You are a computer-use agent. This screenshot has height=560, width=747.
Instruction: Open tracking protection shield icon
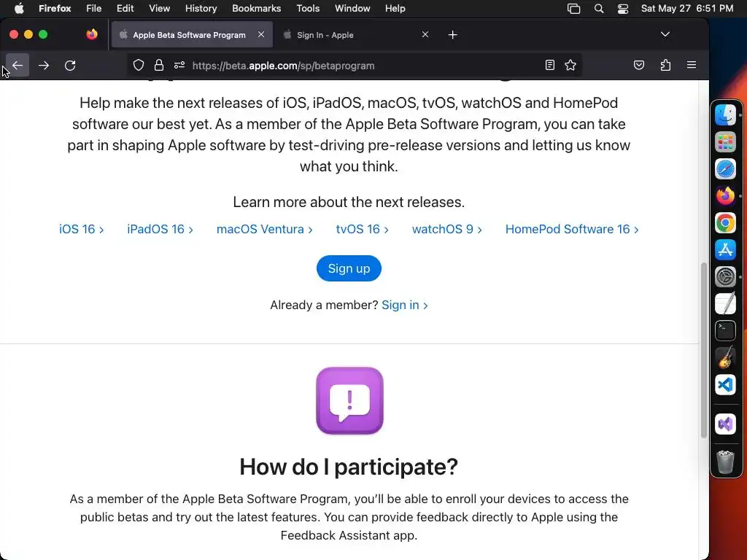click(x=139, y=65)
